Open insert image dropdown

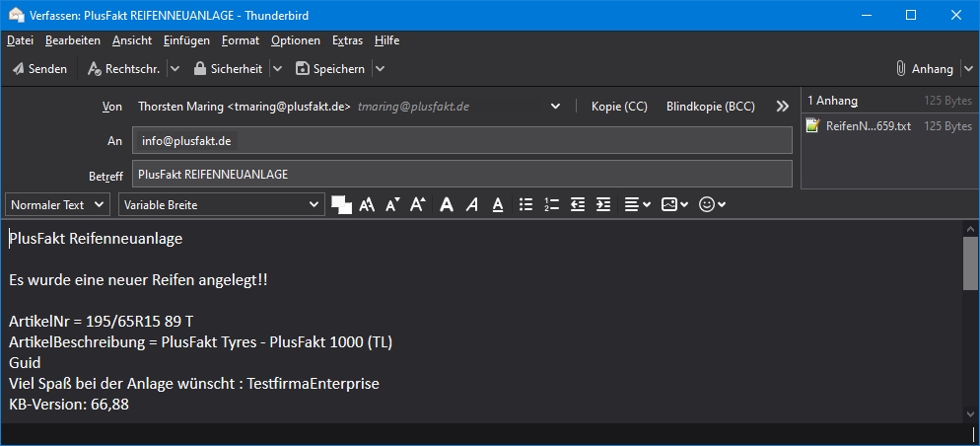pyautogui.click(x=675, y=204)
